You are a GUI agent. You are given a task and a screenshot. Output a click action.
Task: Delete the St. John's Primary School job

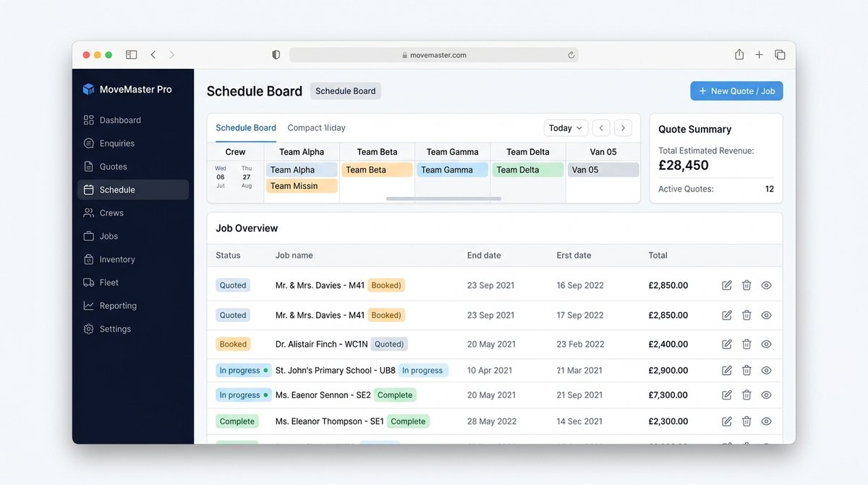click(x=746, y=370)
